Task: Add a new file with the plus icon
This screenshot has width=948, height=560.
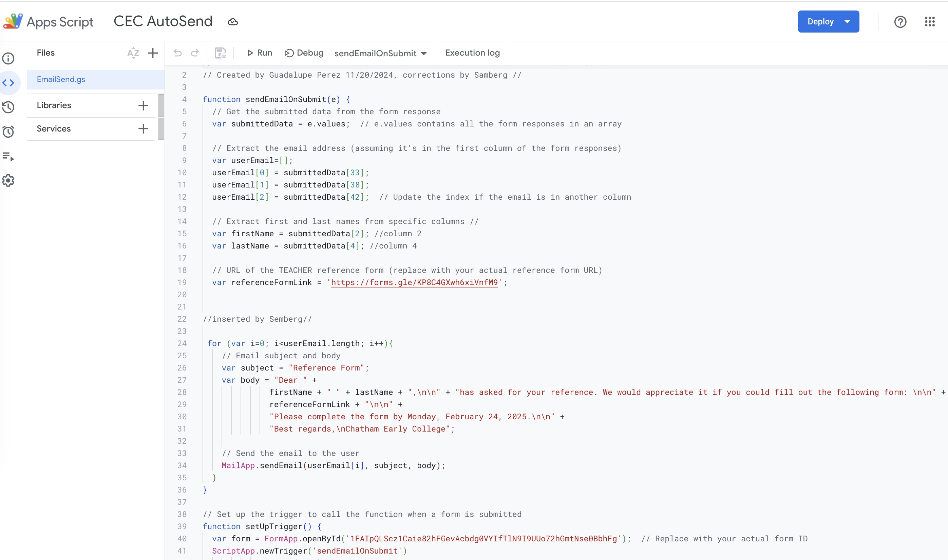Action: (153, 53)
